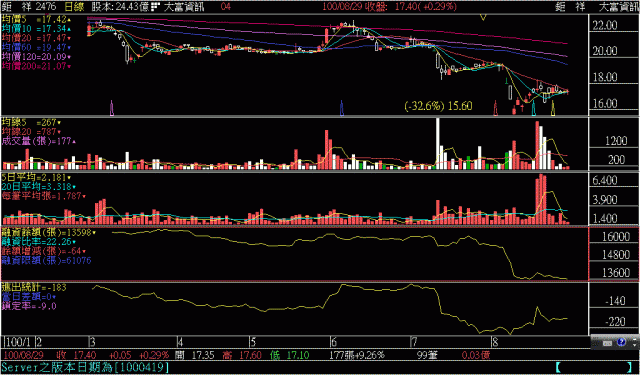Select the 均價20 =17.47 legend entry
Screen dimensions: 640x375
36,38
